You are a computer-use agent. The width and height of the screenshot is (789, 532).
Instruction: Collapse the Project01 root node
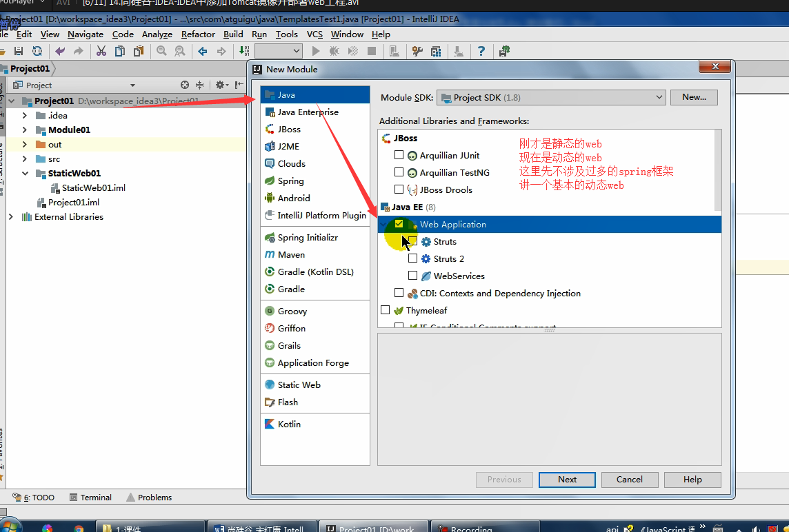click(12, 101)
